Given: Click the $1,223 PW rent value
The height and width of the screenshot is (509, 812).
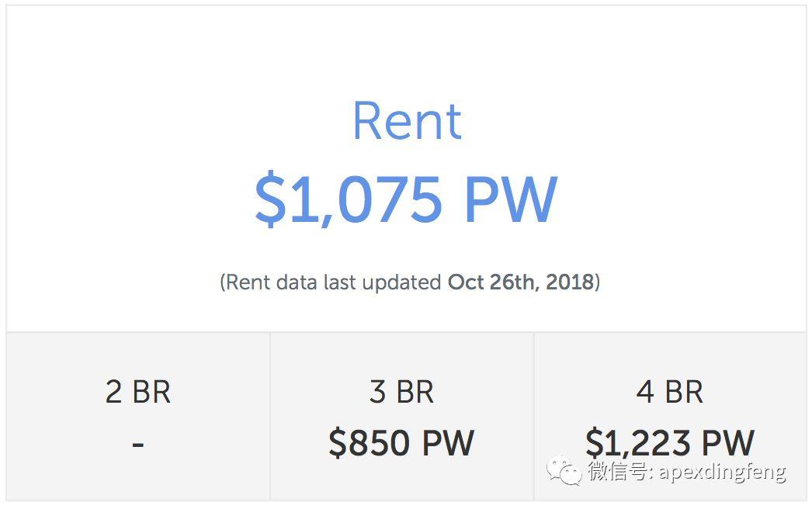Looking at the screenshot, I should pos(669,443).
